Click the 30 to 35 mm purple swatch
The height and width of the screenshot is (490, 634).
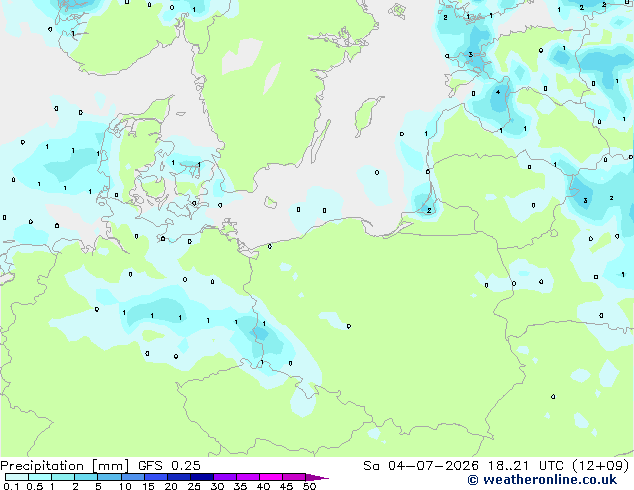tap(225, 477)
